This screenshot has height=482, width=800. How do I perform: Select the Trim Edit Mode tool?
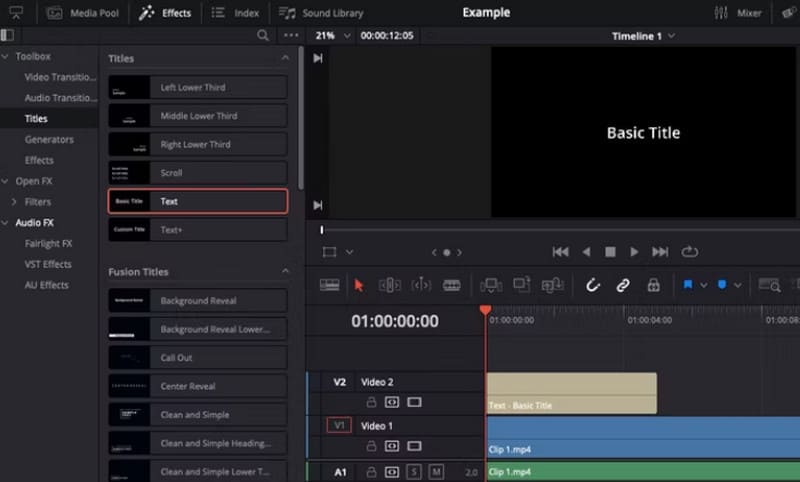coord(390,285)
